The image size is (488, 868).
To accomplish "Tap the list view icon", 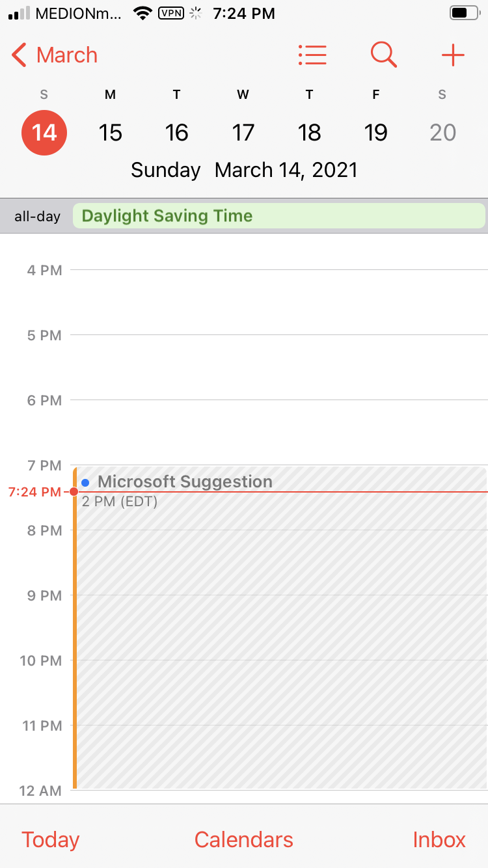I will pos(312,55).
